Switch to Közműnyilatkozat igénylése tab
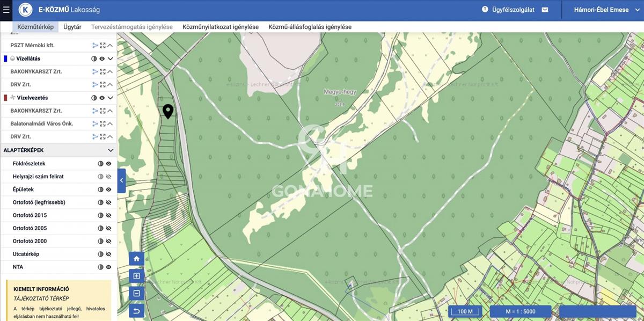This screenshot has height=321, width=644. [x=221, y=27]
